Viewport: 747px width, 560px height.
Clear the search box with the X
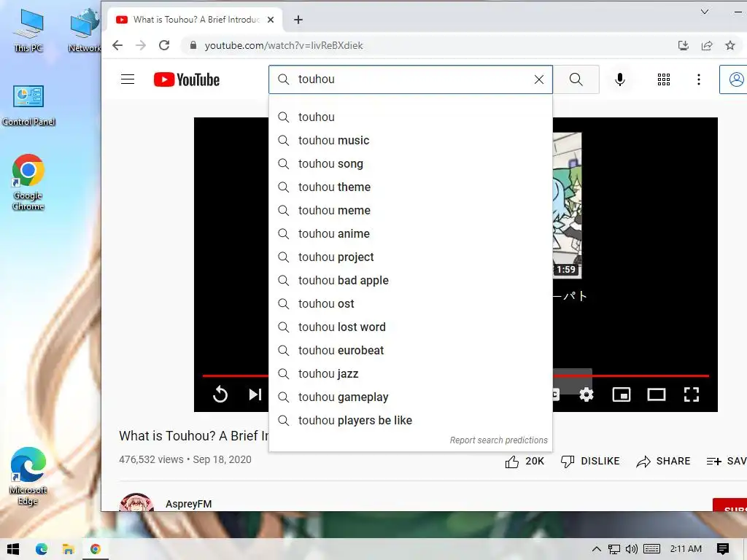[x=539, y=79]
